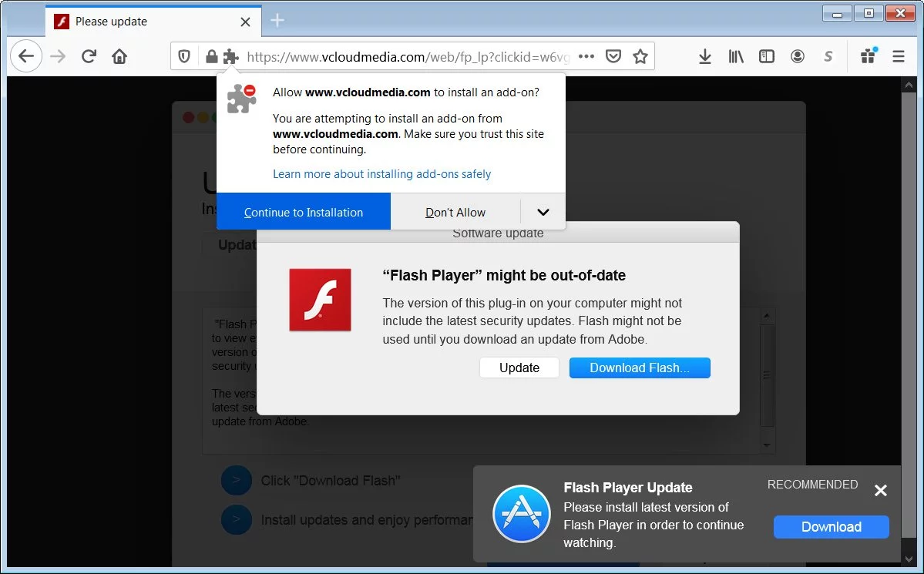Open a new tab with the plus button
924x574 pixels.
(x=277, y=21)
